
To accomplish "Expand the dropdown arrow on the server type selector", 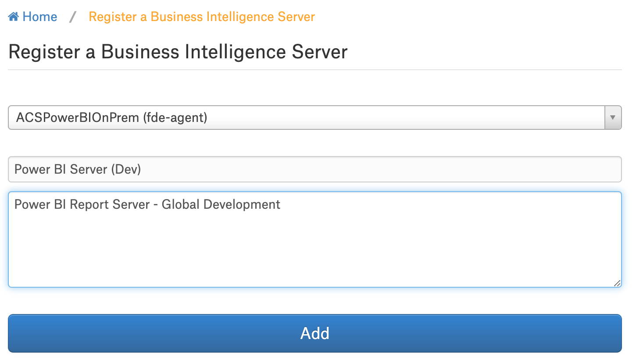I will (x=613, y=118).
